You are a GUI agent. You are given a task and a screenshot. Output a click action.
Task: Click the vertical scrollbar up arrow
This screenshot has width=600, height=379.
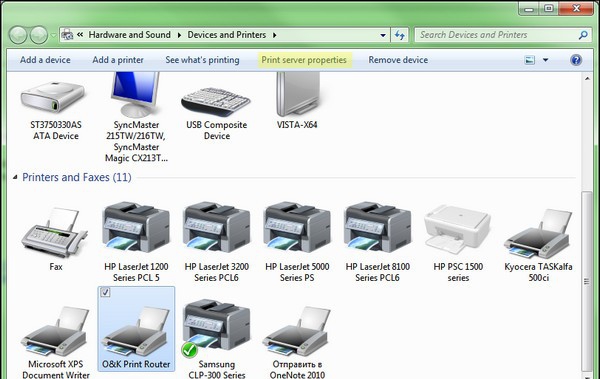[x=587, y=78]
